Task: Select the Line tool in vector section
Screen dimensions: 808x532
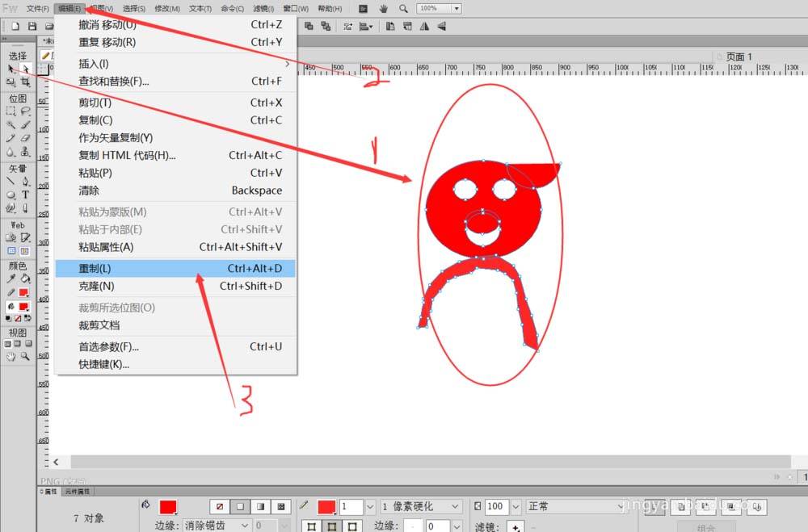Action: point(11,182)
